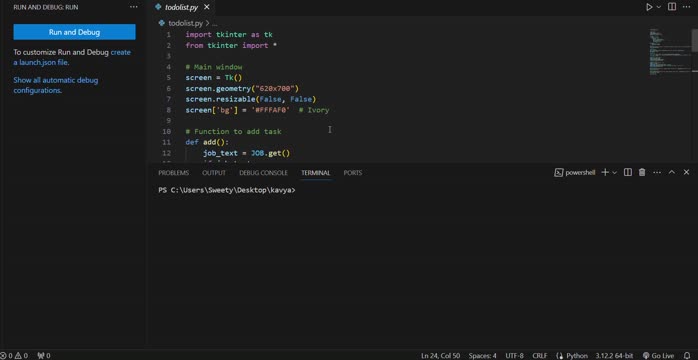Click Ln 24, Col 50 in status bar

tap(440, 356)
